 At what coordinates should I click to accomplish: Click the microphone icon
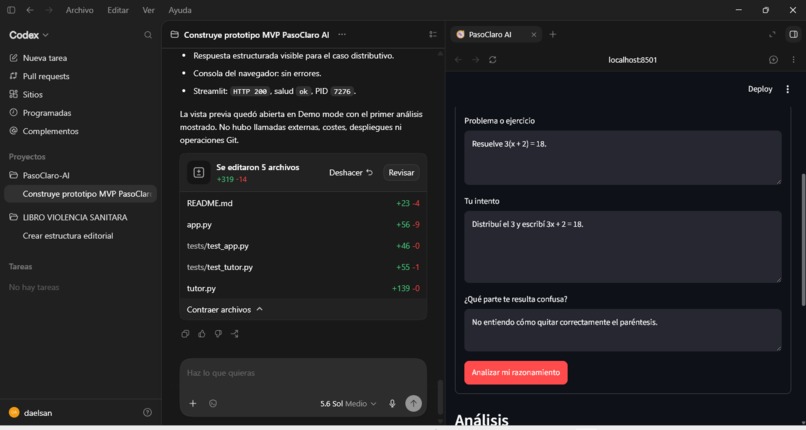[392, 404]
